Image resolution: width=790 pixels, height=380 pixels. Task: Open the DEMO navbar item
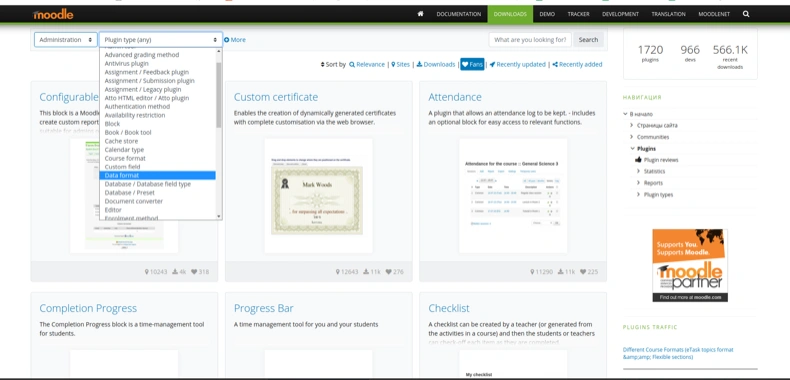547,14
